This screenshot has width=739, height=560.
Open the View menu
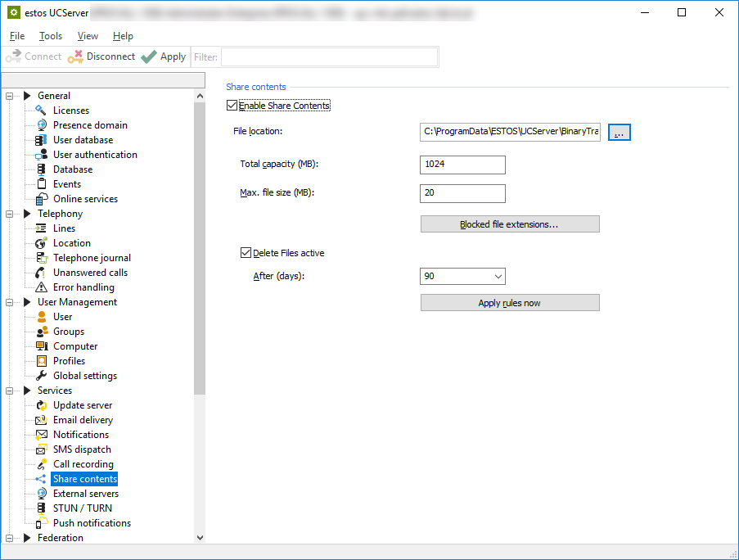(x=88, y=36)
